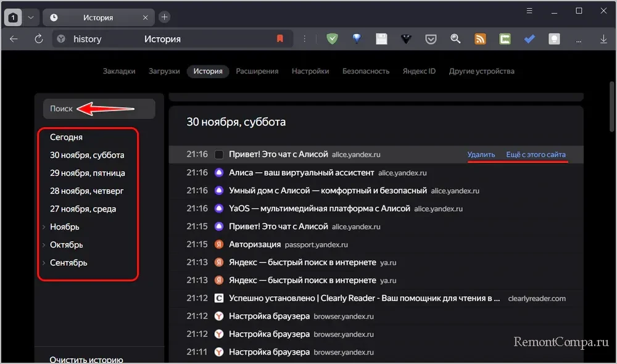Click the green reader extension icon

click(505, 39)
